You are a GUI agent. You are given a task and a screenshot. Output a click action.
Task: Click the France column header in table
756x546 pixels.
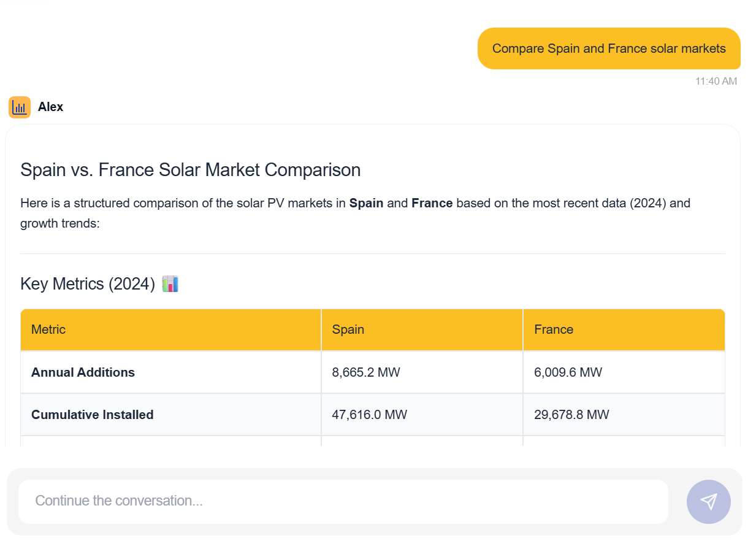pos(553,329)
